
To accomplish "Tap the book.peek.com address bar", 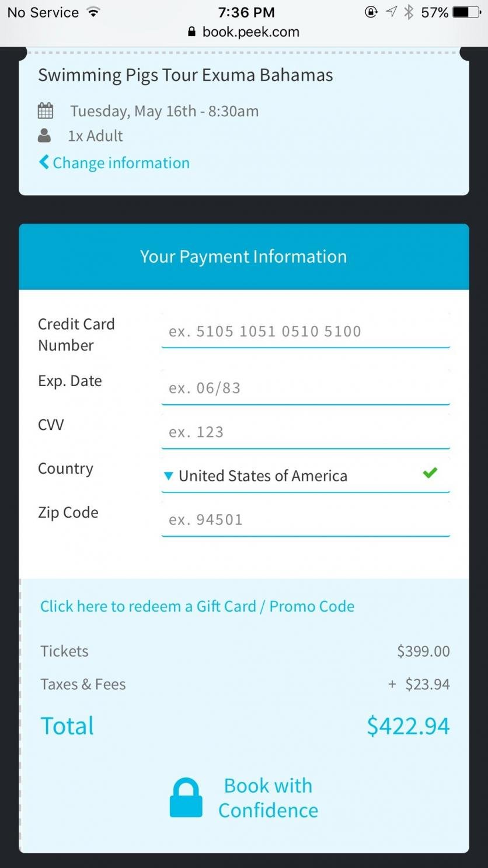I will (x=244, y=32).
